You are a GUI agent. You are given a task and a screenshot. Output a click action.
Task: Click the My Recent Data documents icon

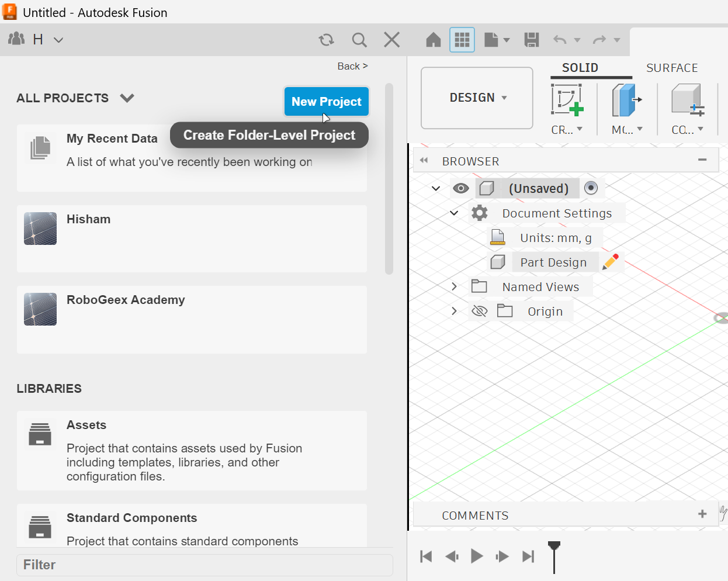pos(40,148)
